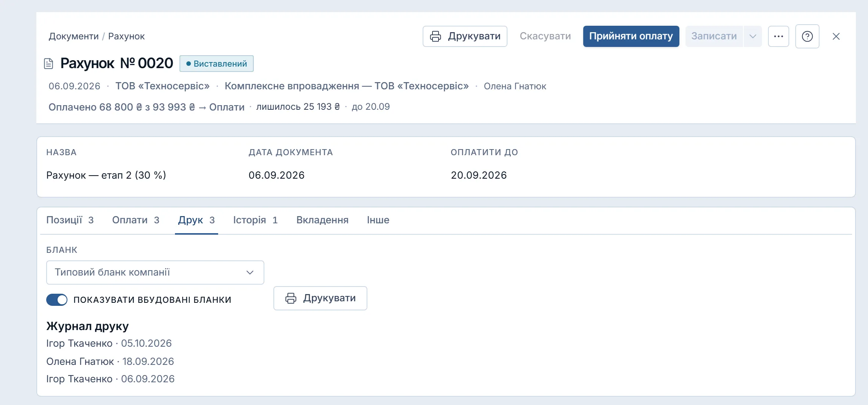The height and width of the screenshot is (405, 868).
Task: Go to Документи in the breadcrumb
Action: pos(73,36)
